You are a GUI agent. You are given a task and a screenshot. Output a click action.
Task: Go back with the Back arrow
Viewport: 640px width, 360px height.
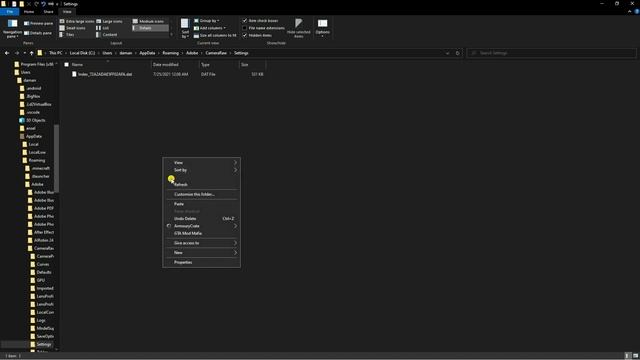tap(7, 53)
